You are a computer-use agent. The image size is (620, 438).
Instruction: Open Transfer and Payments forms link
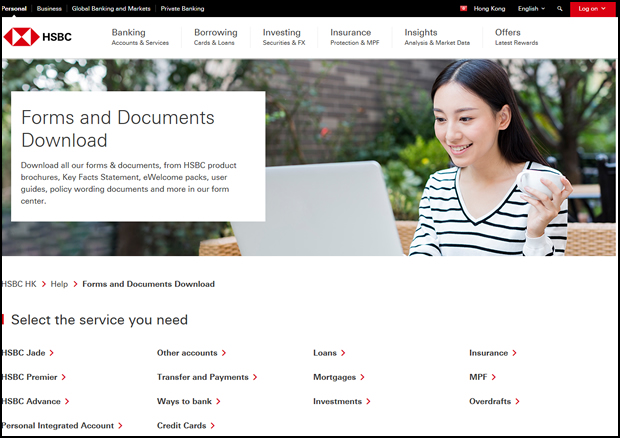[203, 378]
